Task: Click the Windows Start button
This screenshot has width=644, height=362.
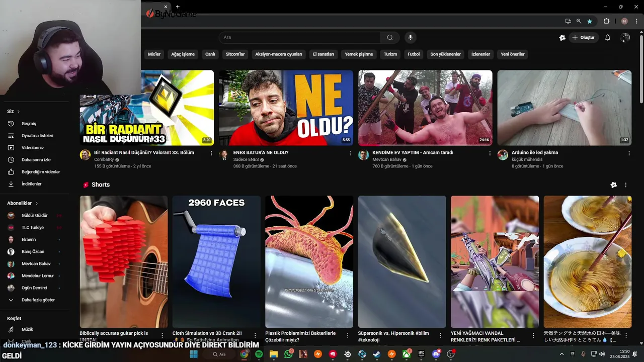Action: pos(194,354)
